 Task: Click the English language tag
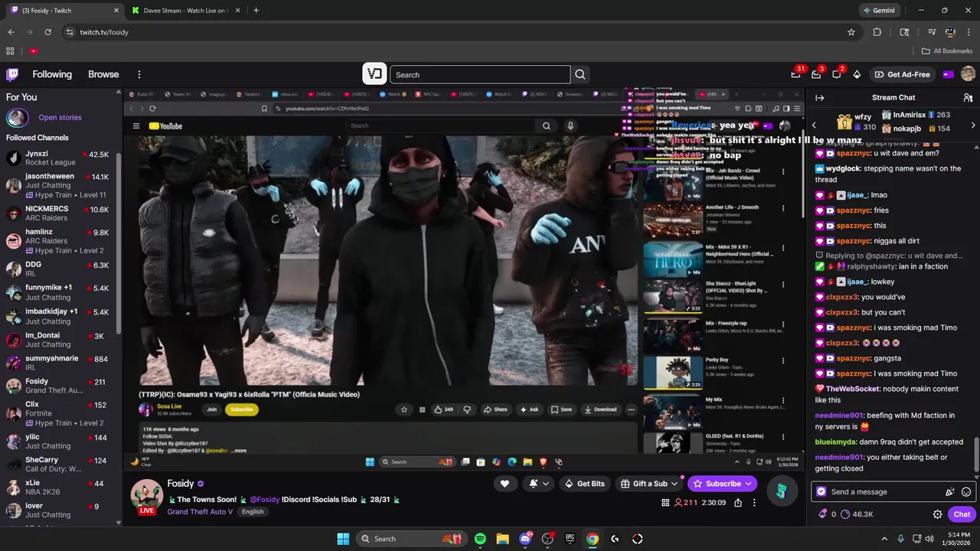click(x=252, y=512)
